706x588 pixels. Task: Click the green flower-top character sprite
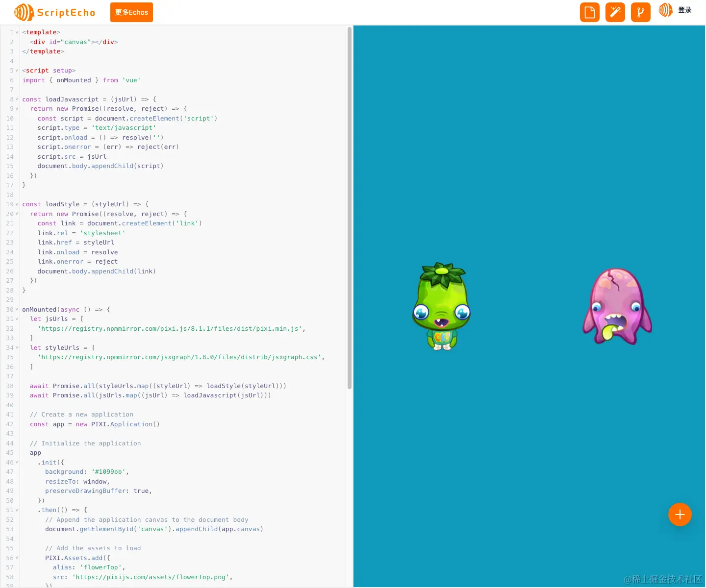pyautogui.click(x=442, y=306)
